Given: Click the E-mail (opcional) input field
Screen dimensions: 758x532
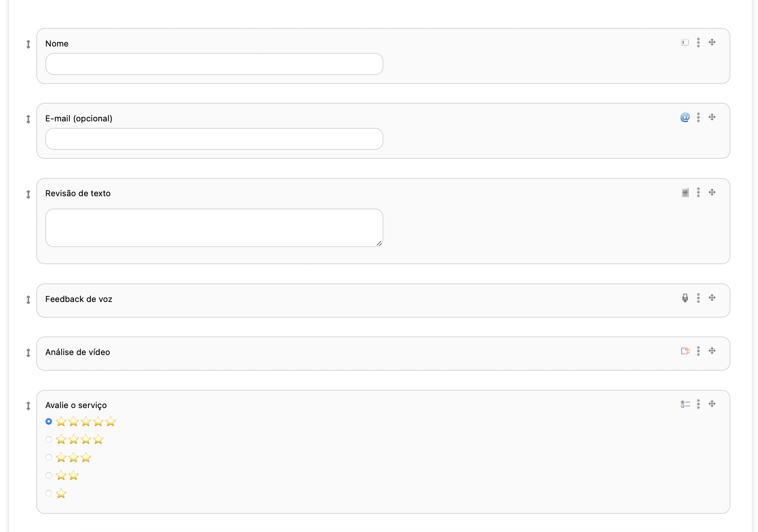Looking at the screenshot, I should pos(214,139).
